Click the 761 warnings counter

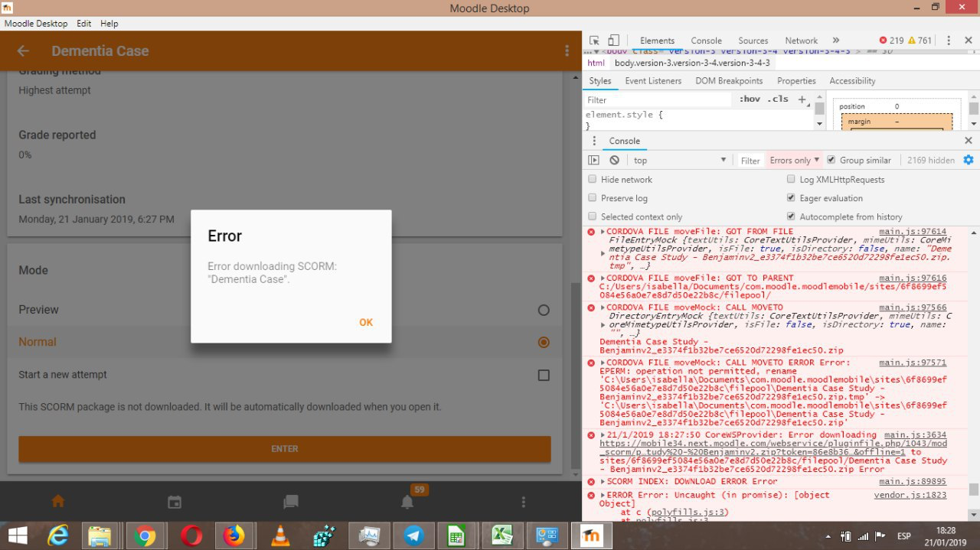pyautogui.click(x=920, y=41)
